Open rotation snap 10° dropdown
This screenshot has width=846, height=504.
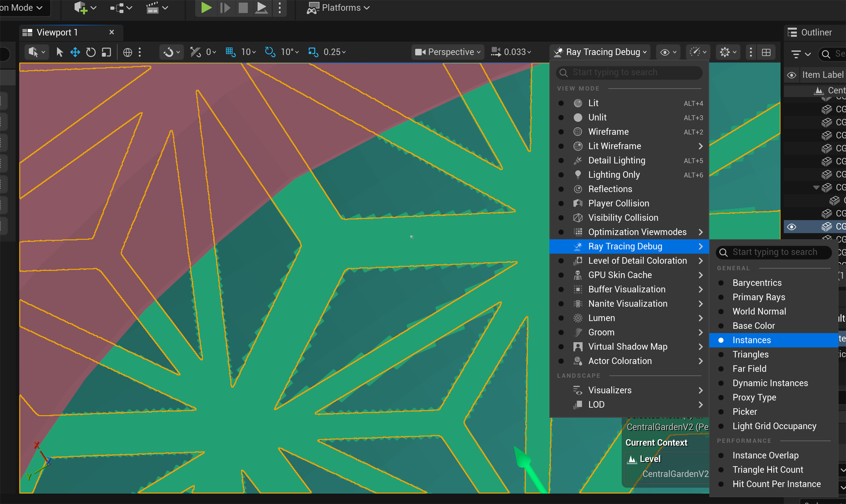point(290,52)
